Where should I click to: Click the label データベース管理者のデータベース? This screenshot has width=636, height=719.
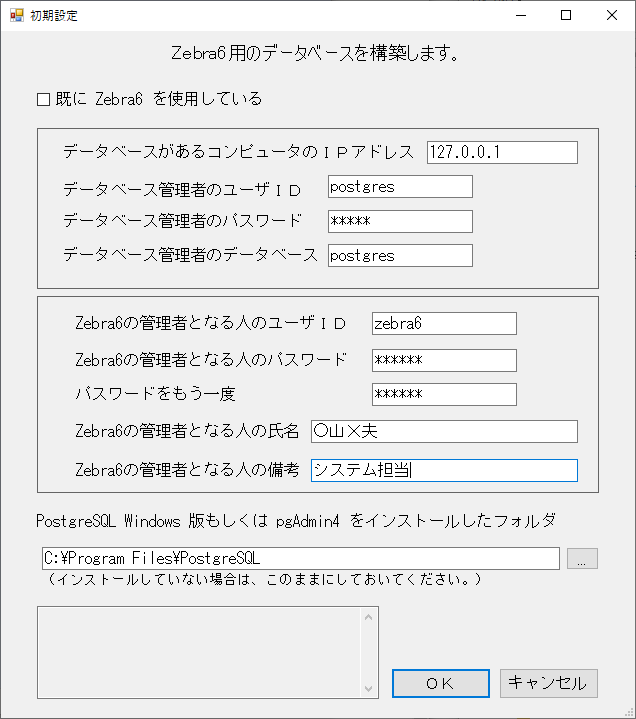coord(190,254)
